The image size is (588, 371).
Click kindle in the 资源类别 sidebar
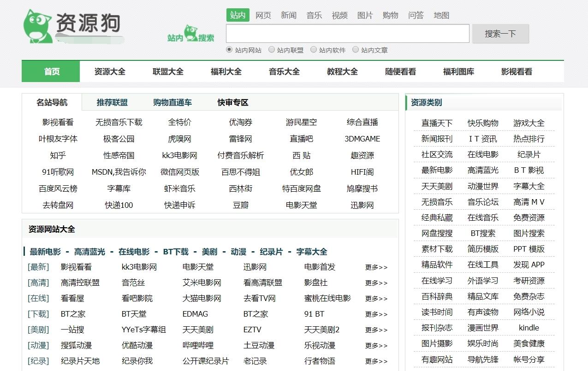[x=529, y=328]
